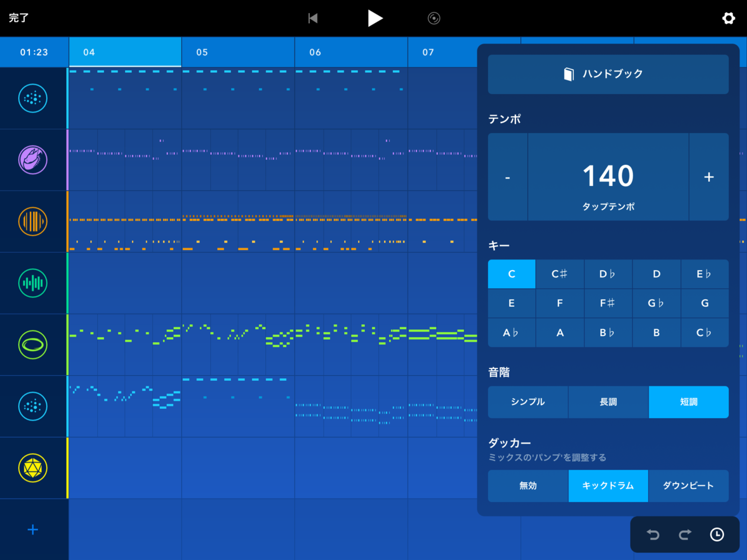Set key to A♭
Image resolution: width=747 pixels, height=560 pixels.
[512, 333]
